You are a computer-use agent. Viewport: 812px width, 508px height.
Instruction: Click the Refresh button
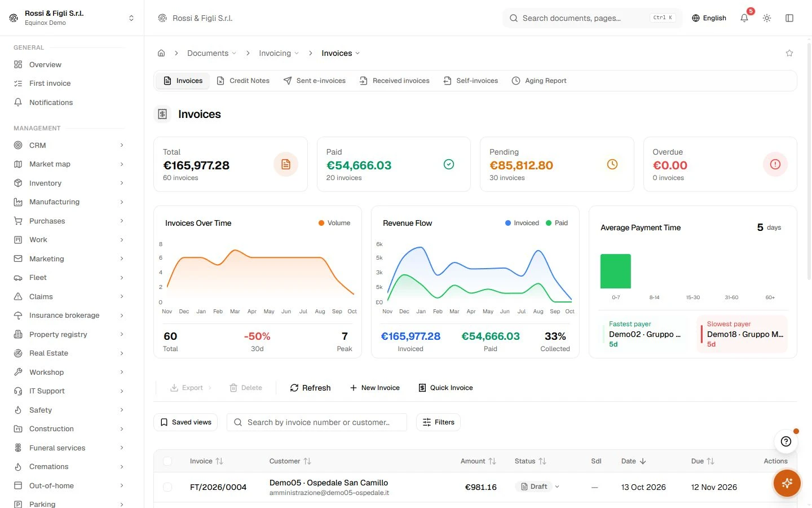[x=310, y=388]
